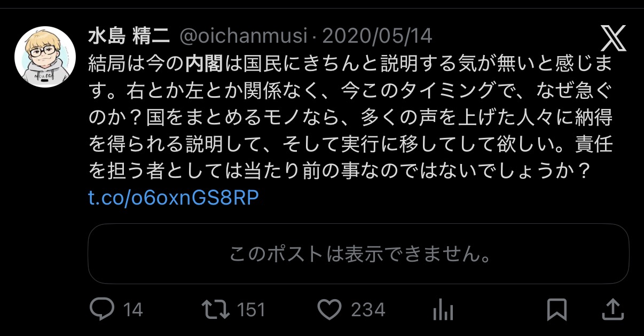Screen dimensions: 644x336
Task: View post analytics bar chart icon
Action: [x=443, y=309]
